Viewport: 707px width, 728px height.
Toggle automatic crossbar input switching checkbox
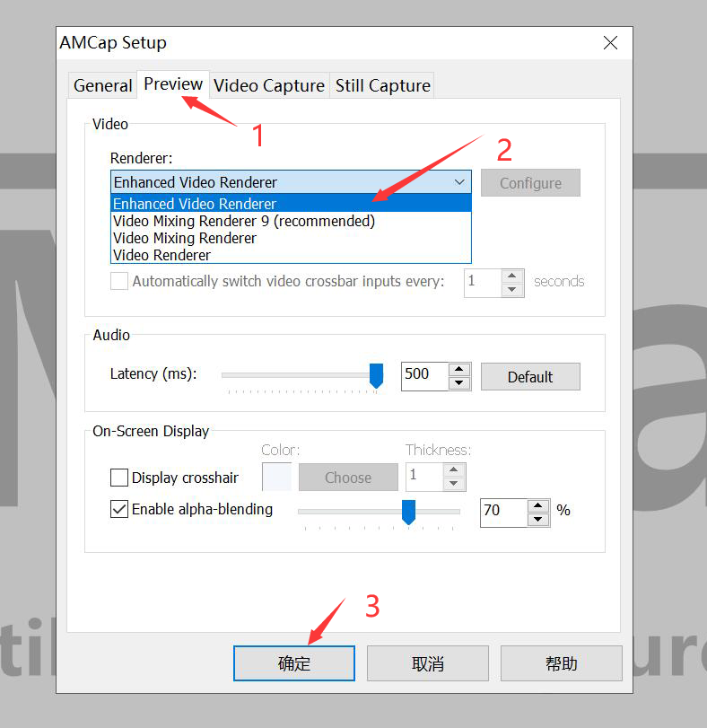point(119,281)
